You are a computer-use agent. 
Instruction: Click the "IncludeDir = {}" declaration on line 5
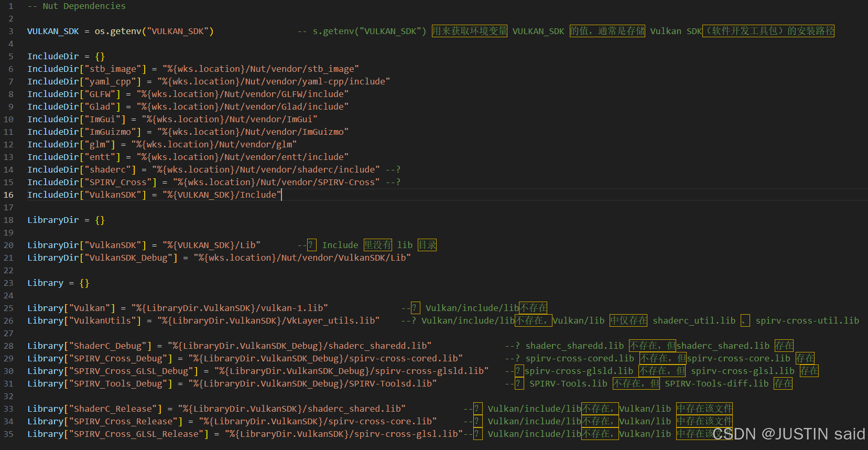click(x=66, y=57)
